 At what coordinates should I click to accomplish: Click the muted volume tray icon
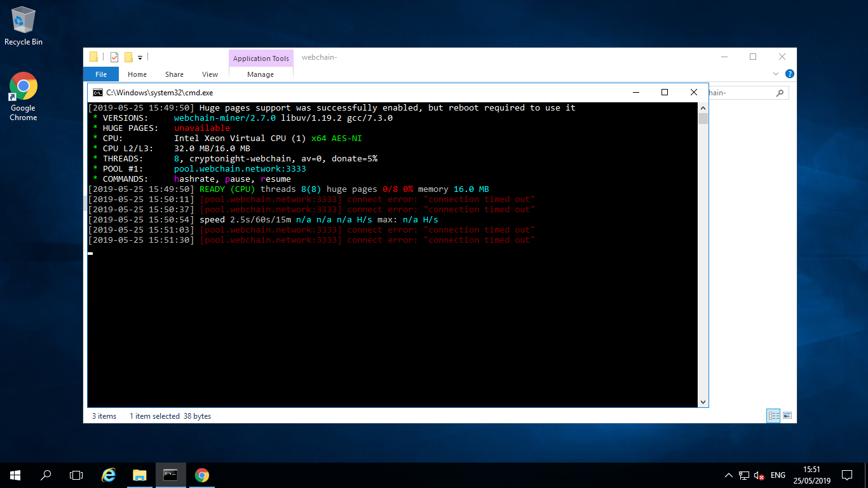click(x=759, y=475)
